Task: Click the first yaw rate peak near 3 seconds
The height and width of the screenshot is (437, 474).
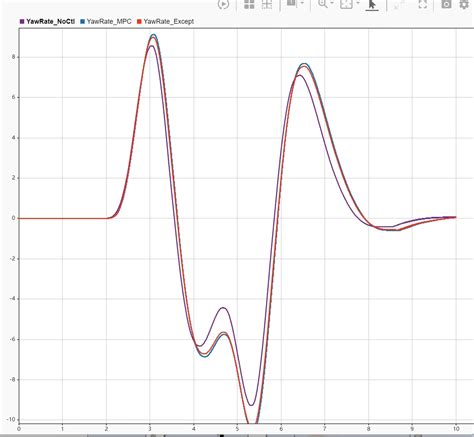Action: pos(153,35)
